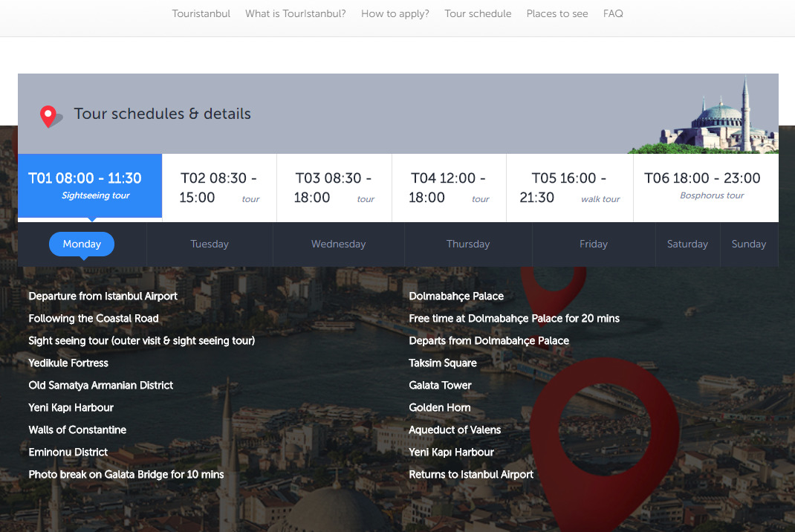Click 'Taksim Square' itinerary item
The width and height of the screenshot is (795, 532).
443,363
